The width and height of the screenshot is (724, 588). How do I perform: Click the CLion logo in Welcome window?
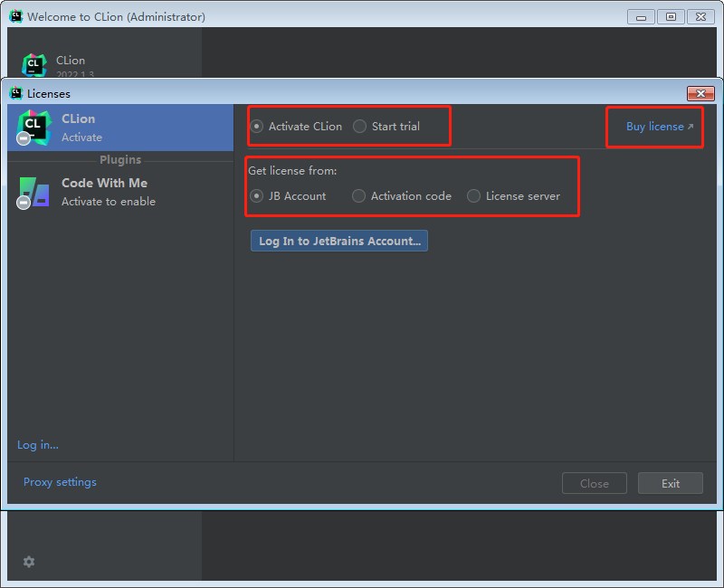(x=34, y=64)
